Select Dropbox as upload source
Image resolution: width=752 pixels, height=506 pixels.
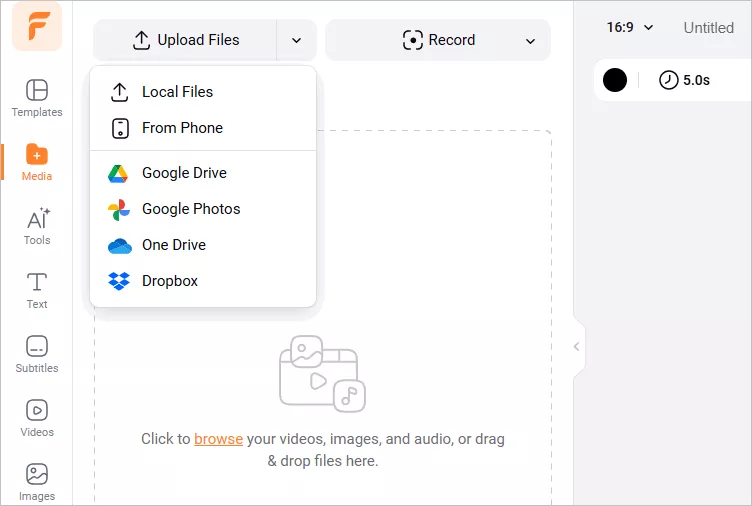[203, 281]
